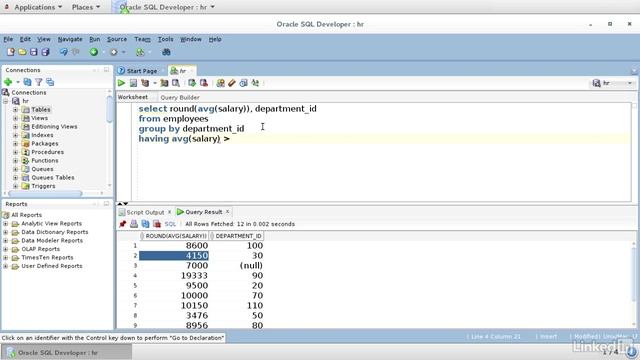Create a new file with New icon
Viewport: 640px width, 360px height.
pyautogui.click(x=11, y=52)
